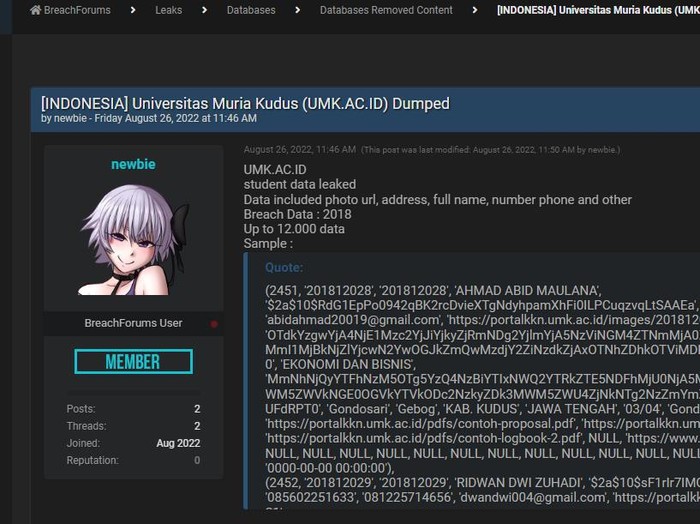Click 'BreachForums User' title text

133,323
